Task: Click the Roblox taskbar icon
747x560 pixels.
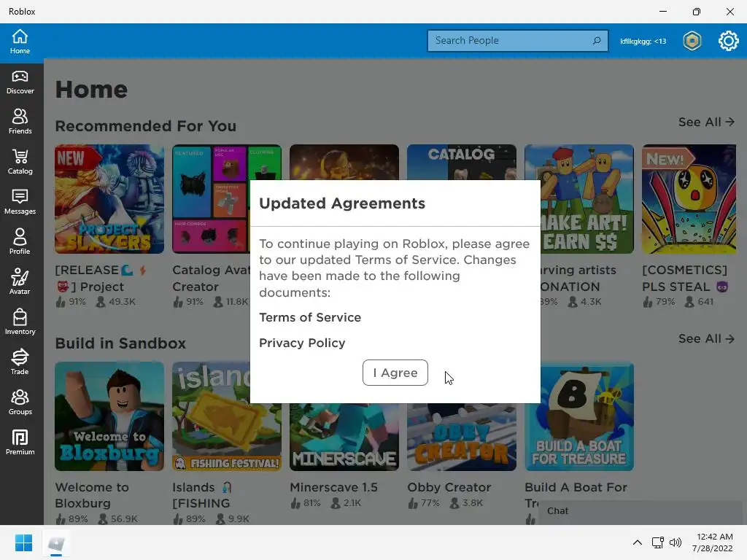Action: click(56, 542)
